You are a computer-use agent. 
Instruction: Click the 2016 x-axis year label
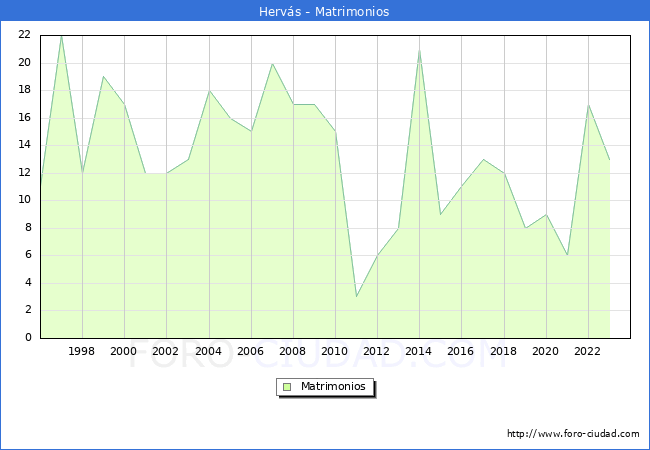461,351
